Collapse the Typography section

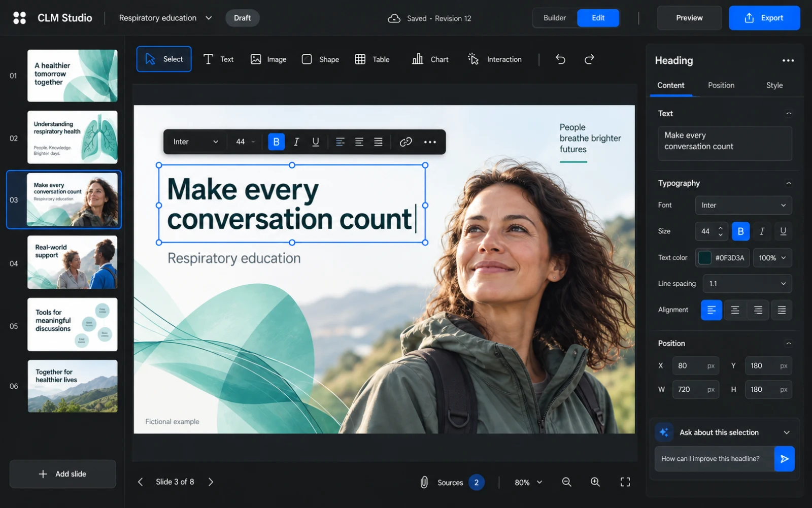click(x=789, y=183)
